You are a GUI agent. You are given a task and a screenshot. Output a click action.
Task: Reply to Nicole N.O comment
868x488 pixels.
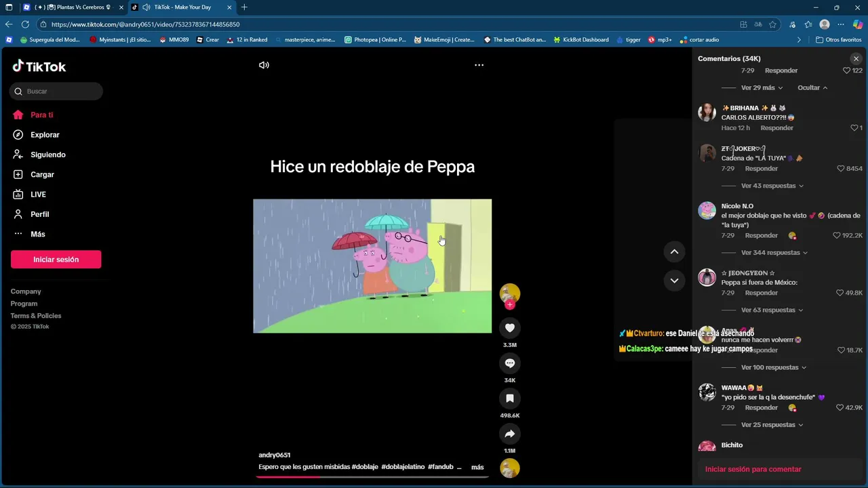(x=762, y=236)
